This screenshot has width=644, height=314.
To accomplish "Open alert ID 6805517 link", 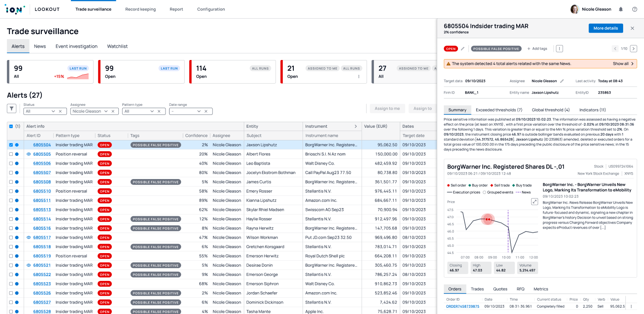I will (42, 238).
